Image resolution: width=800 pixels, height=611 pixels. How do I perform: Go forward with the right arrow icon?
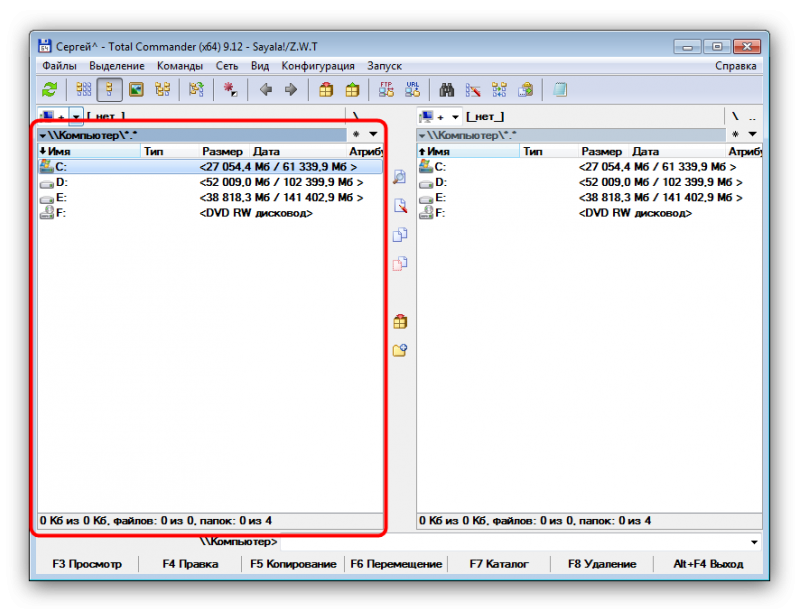291,90
